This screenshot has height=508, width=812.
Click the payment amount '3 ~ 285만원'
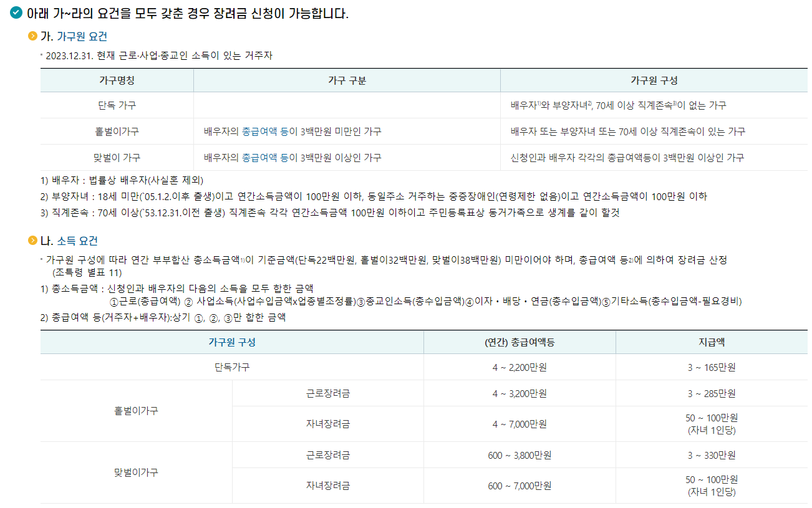point(712,393)
